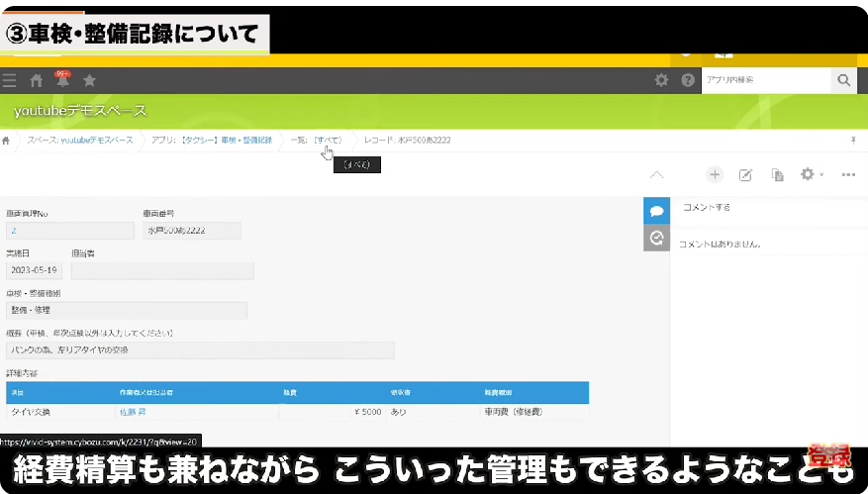The image size is (868, 494).
Task: Click the search magnifier button
Action: (843, 80)
